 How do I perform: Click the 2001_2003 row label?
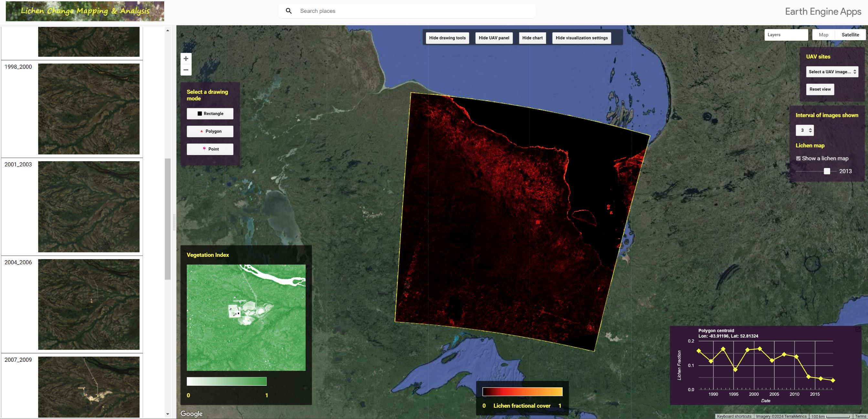pos(18,164)
